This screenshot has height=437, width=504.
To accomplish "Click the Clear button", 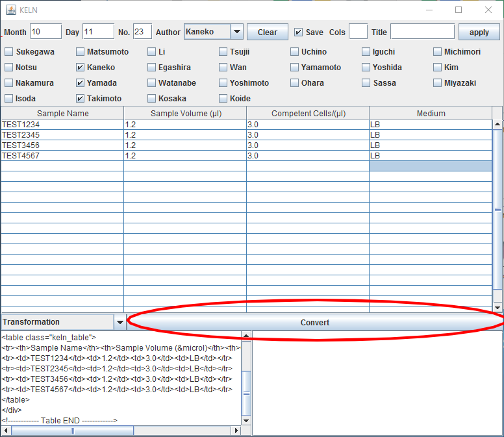I will [x=268, y=32].
